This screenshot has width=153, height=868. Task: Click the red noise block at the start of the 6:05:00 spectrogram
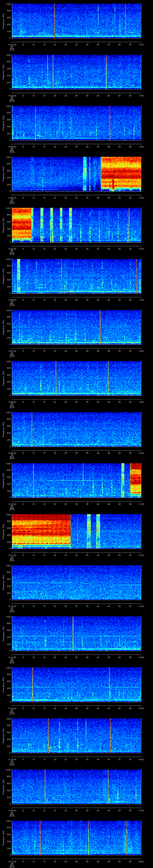point(22,223)
